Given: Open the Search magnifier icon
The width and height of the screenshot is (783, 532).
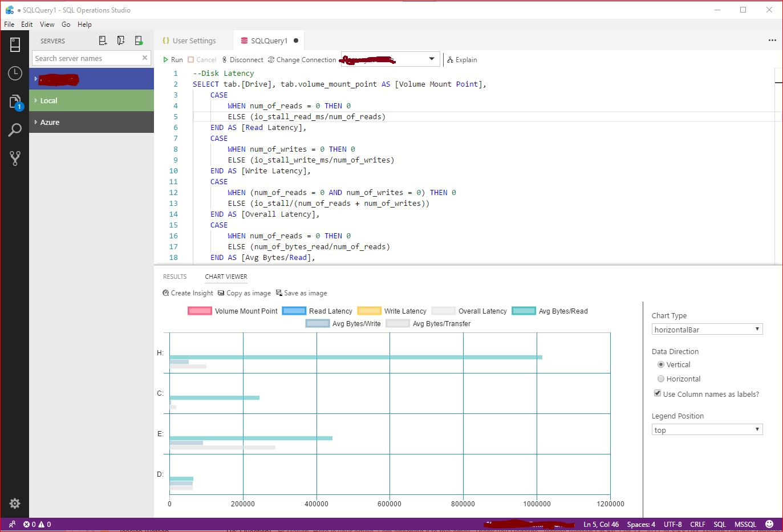Looking at the screenshot, I should pyautogui.click(x=15, y=130).
